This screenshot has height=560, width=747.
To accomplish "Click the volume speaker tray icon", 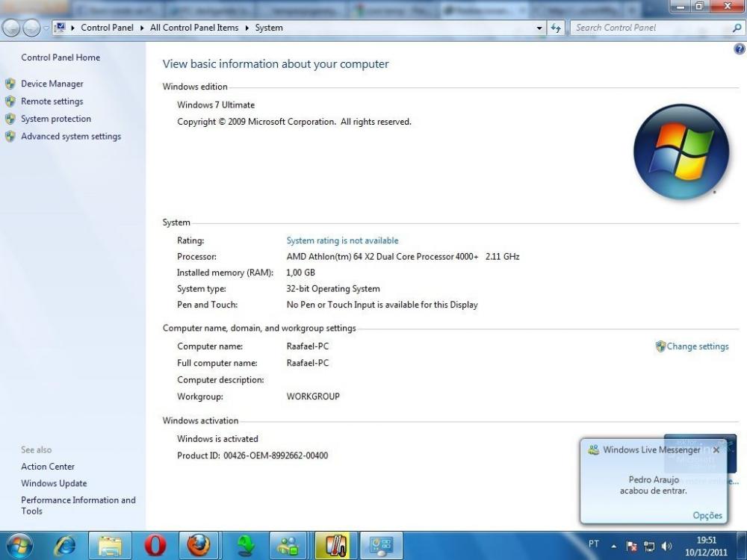I will [x=666, y=546].
